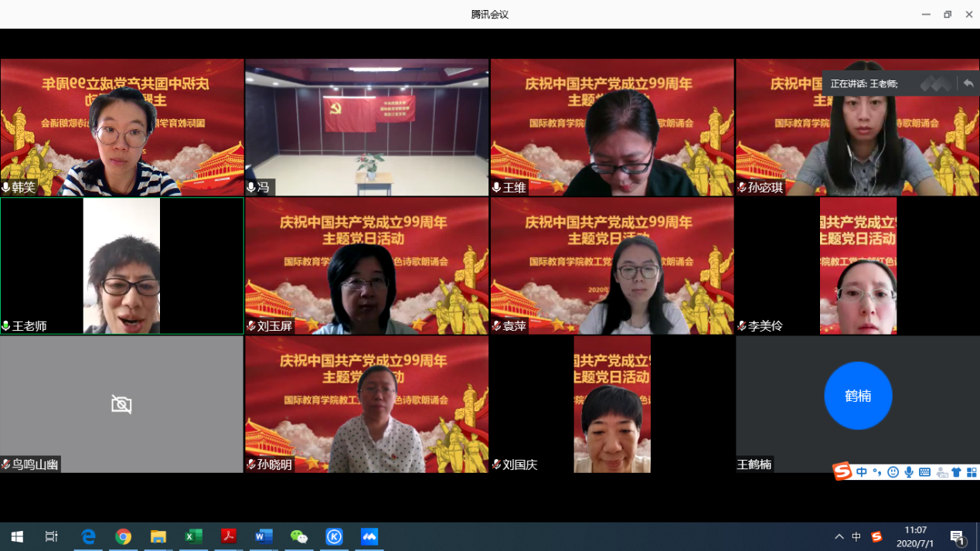Viewport: 980px width, 551px height.
Task: Toggle Sogou punctuation mode button
Action: point(876,472)
